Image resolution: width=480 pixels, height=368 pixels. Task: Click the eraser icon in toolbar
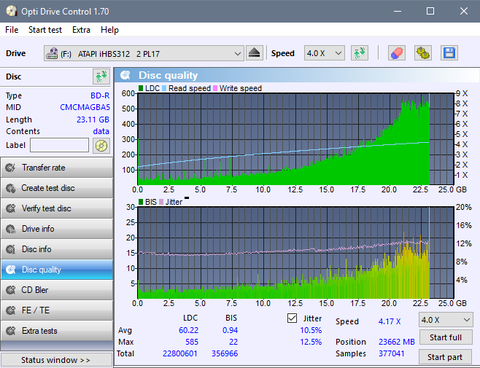point(397,53)
